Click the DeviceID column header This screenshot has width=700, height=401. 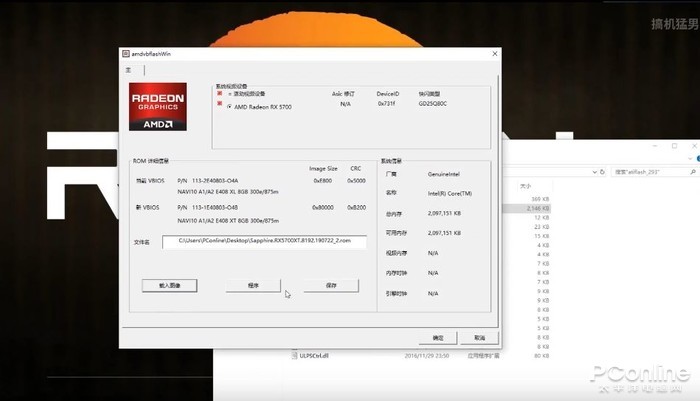coord(388,94)
